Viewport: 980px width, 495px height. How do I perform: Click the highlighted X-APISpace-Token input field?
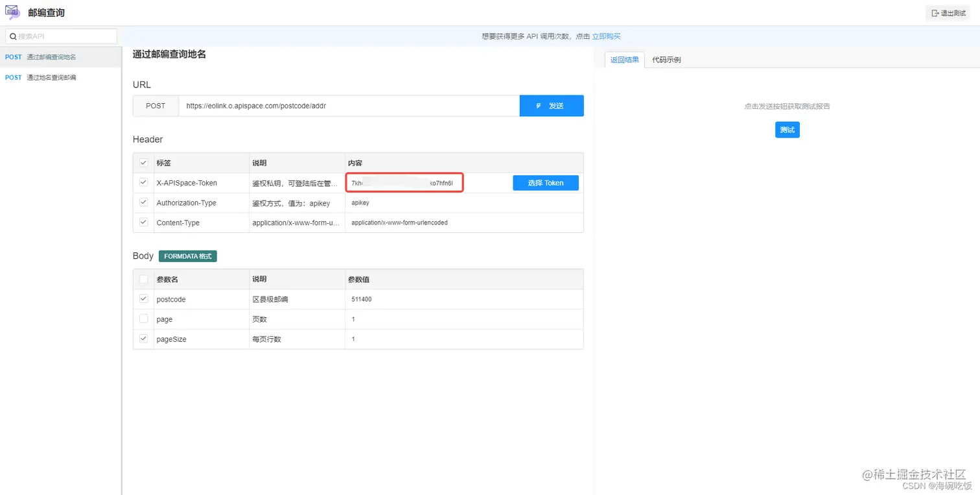404,182
